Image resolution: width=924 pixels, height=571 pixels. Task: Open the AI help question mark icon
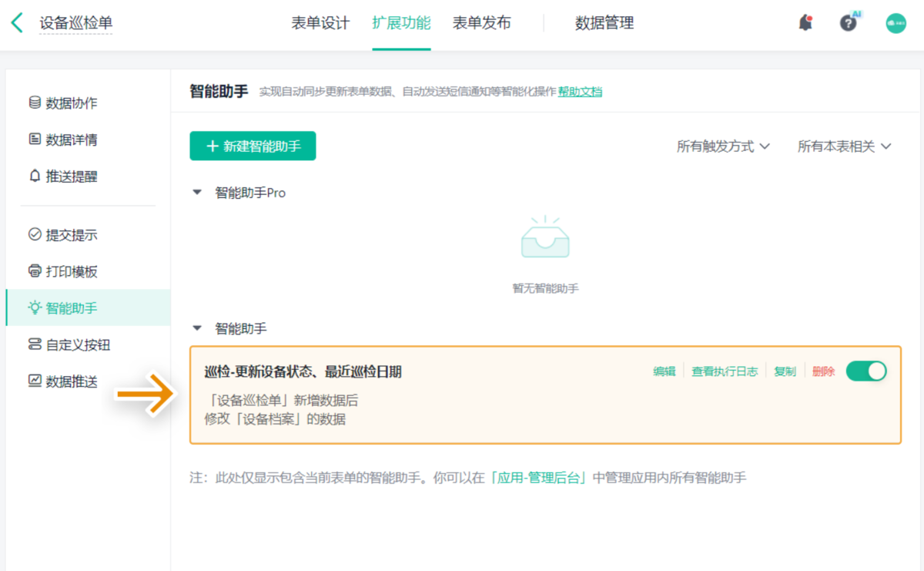pyautogui.click(x=849, y=22)
